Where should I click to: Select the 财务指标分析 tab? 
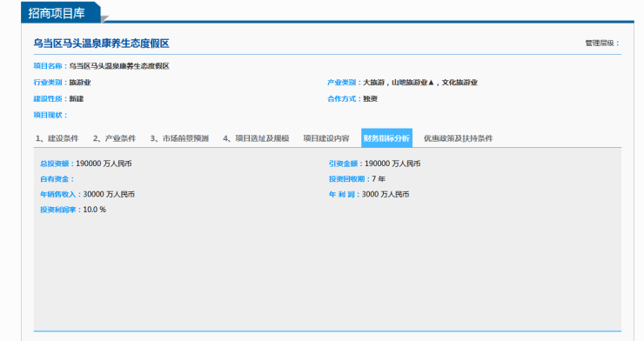click(x=386, y=137)
